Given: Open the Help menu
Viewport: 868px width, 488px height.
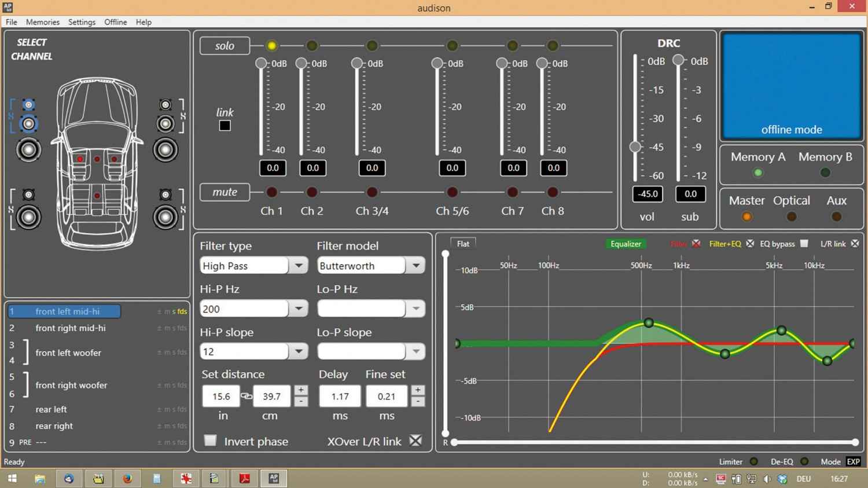Looking at the screenshot, I should pos(144,22).
